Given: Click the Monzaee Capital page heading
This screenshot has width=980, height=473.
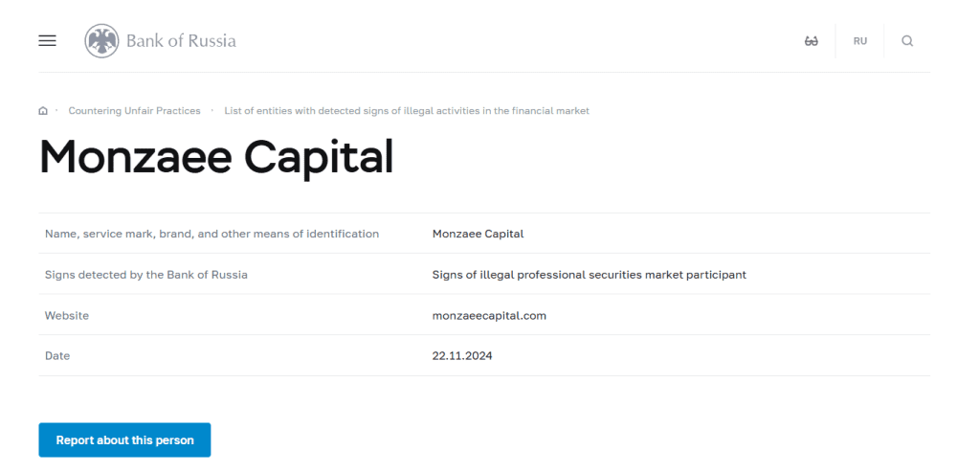Looking at the screenshot, I should [216, 156].
